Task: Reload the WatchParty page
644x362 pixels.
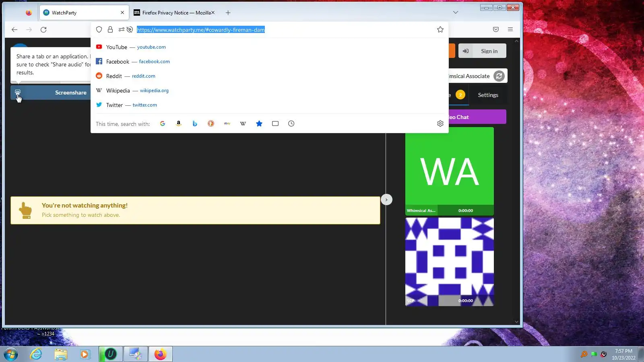Action: tap(43, 29)
